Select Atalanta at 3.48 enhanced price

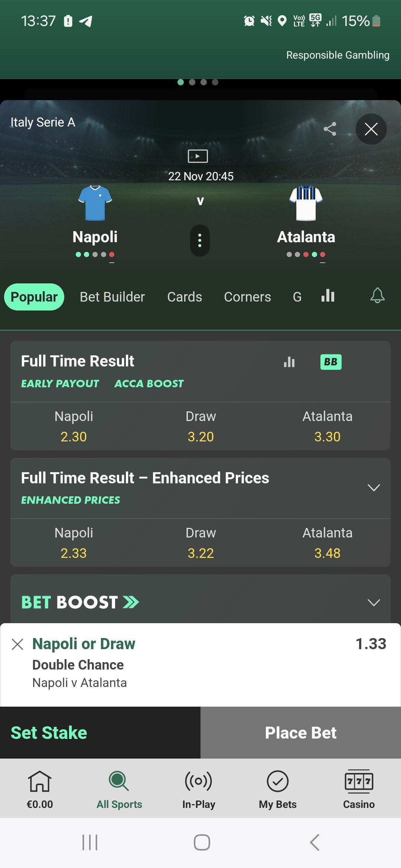(x=327, y=543)
